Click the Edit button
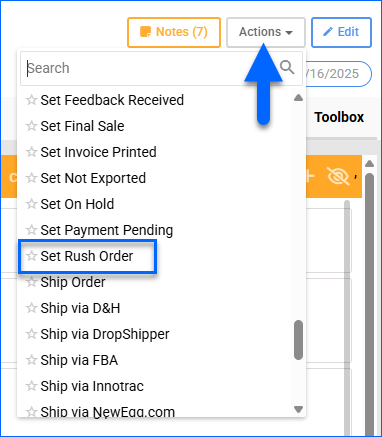 [341, 32]
